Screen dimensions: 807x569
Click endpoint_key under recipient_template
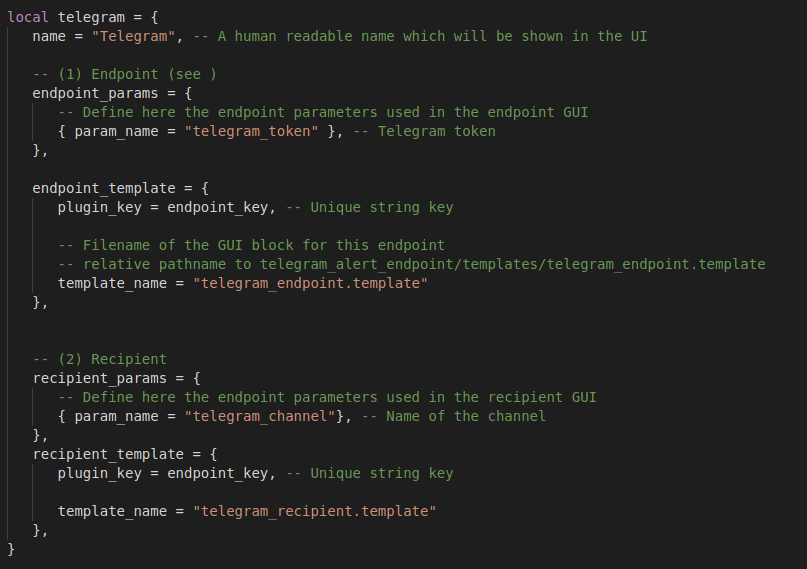217,473
